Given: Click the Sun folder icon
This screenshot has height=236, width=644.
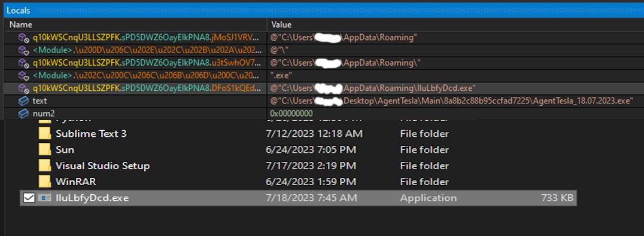Looking at the screenshot, I should pyautogui.click(x=45, y=149).
